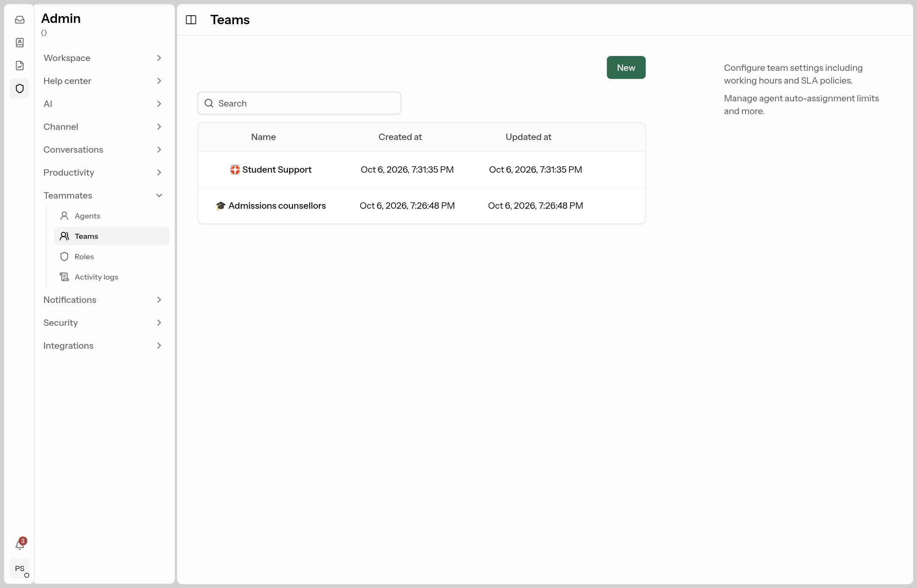
Task: Open the contacts icon in left rail
Action: click(x=20, y=42)
